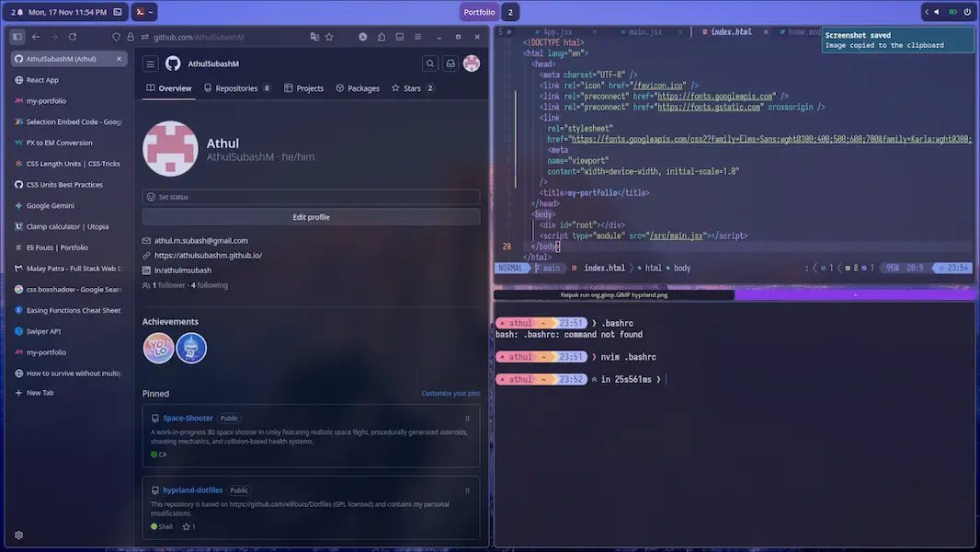
Task: Collapse the vertical tabs sidebar
Action: pos(17,36)
